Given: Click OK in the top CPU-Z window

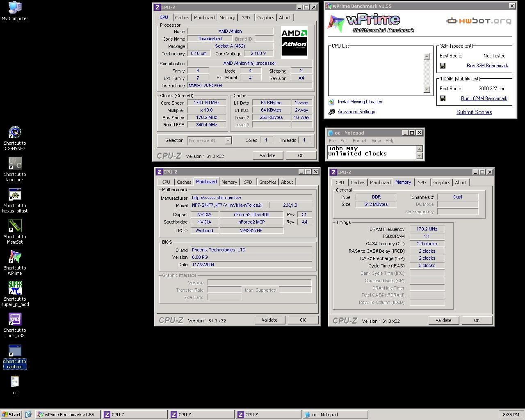Looking at the screenshot, I should point(301,155).
